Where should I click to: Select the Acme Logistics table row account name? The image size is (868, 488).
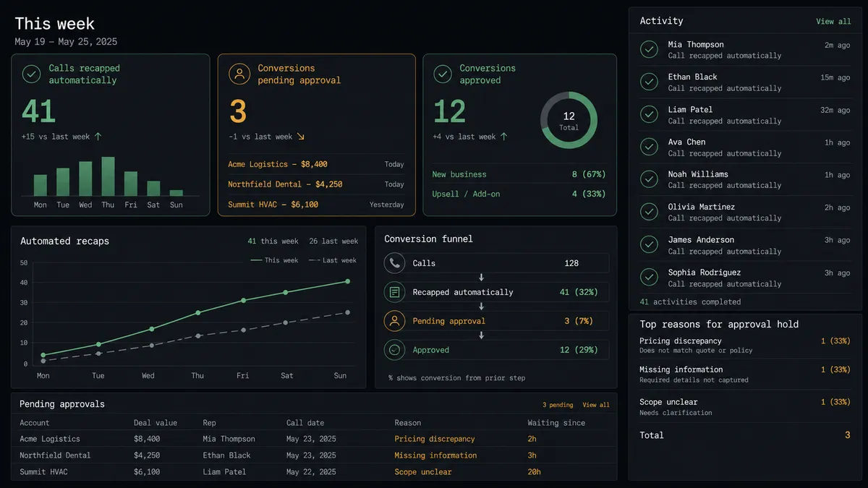(x=50, y=439)
